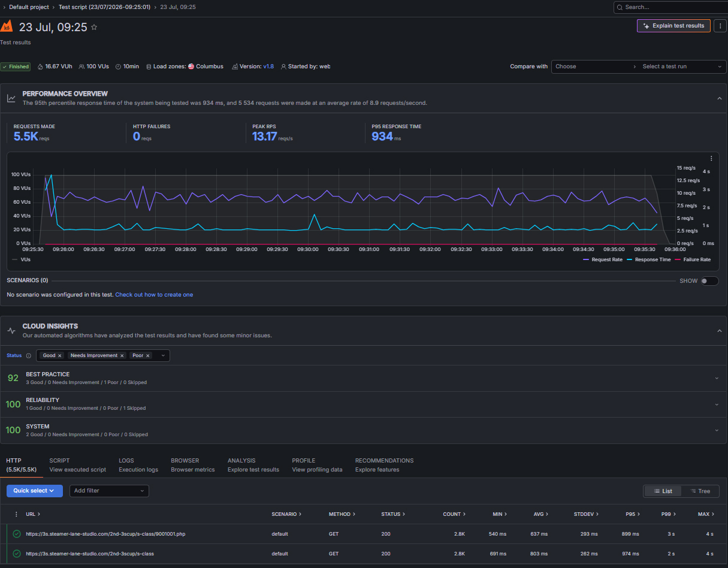
Task: Star the 23 Jul, 09:25 test run
Action: (x=94, y=28)
